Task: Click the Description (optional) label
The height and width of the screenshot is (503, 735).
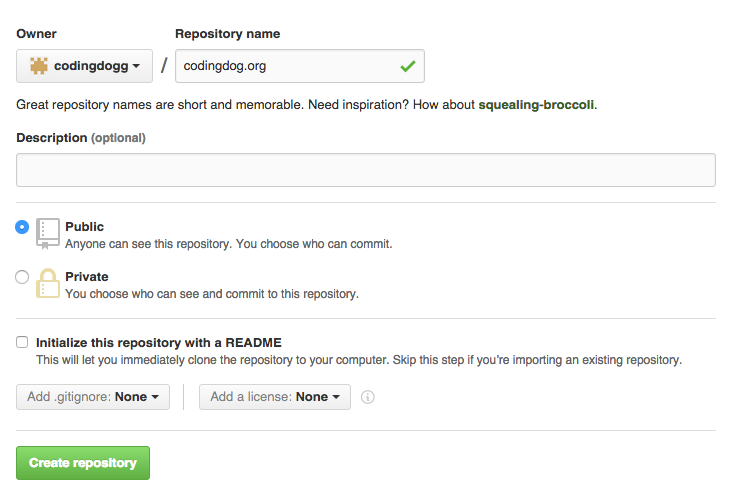Action: click(x=81, y=138)
